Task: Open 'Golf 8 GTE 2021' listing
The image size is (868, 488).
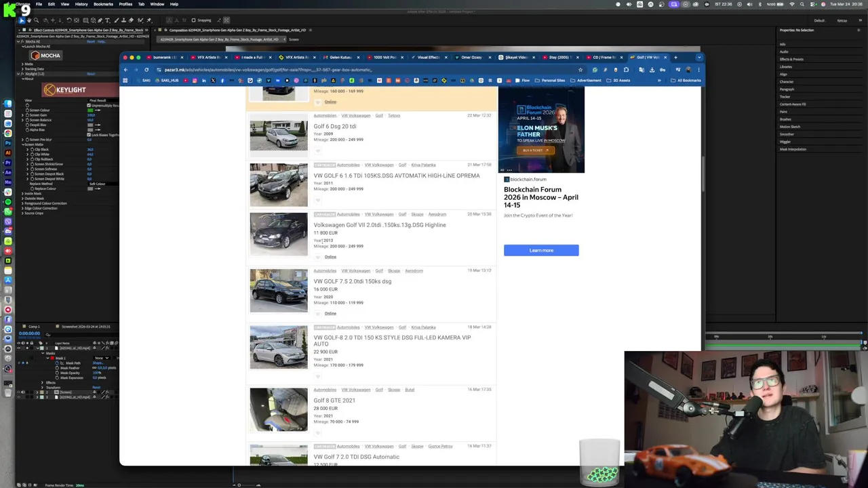Action: 334,401
